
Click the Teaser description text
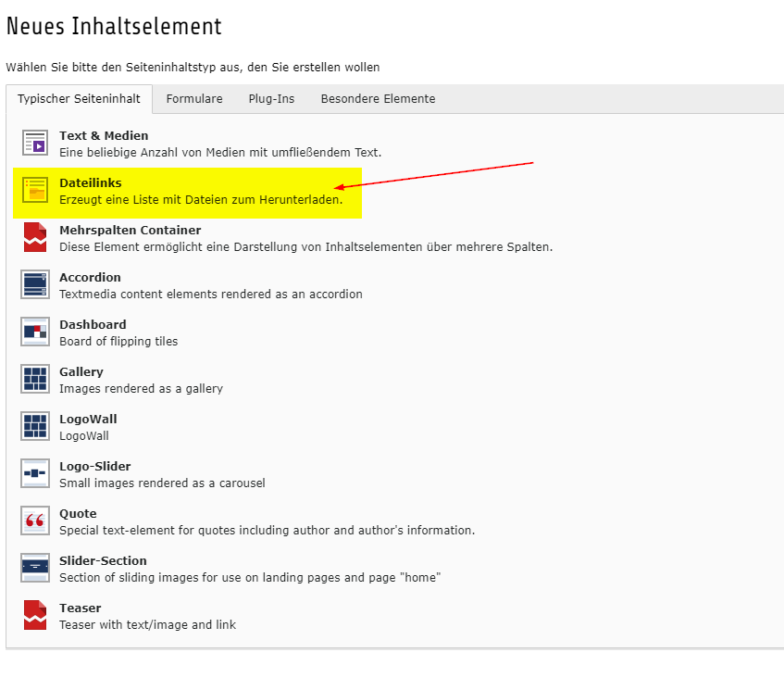[147, 625]
